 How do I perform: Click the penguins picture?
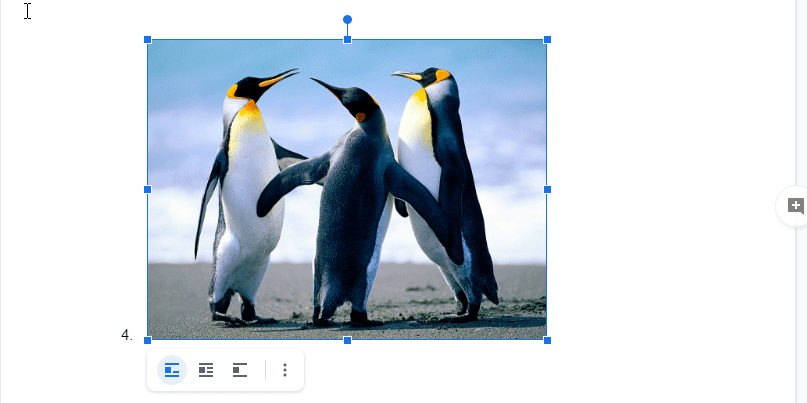pos(347,189)
